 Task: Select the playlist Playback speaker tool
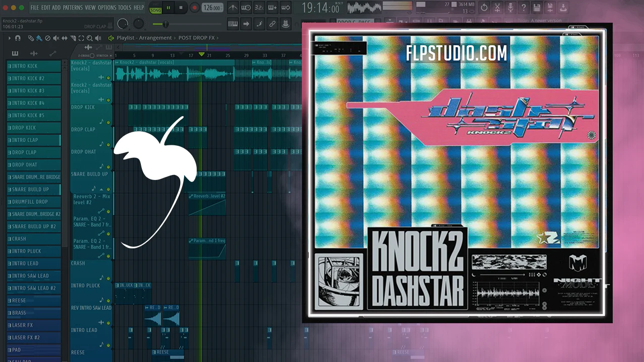[x=98, y=38]
